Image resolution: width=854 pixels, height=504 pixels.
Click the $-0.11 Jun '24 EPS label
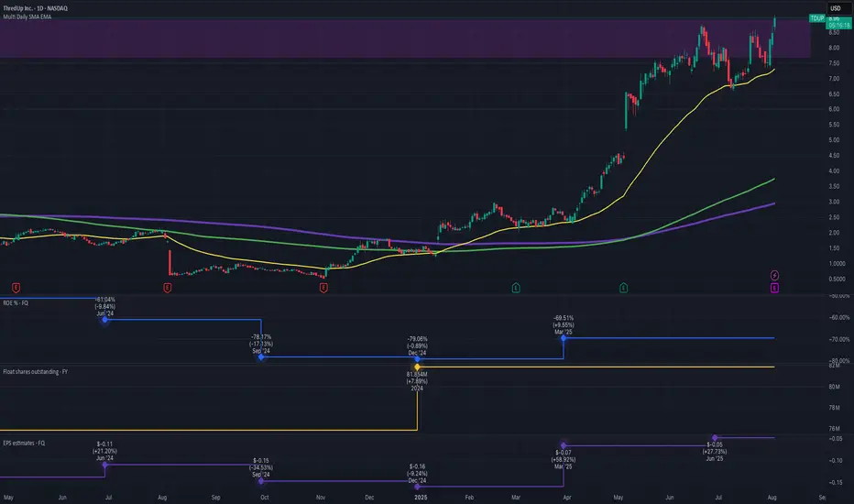pos(105,451)
